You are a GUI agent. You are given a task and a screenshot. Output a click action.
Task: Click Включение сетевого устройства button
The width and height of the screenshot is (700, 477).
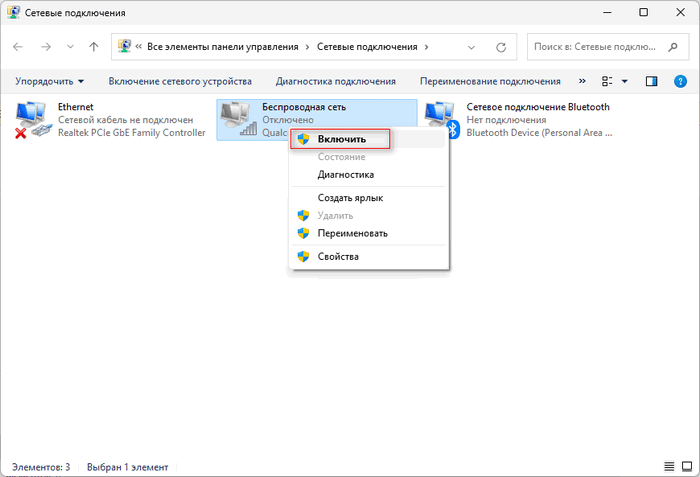[x=180, y=81]
